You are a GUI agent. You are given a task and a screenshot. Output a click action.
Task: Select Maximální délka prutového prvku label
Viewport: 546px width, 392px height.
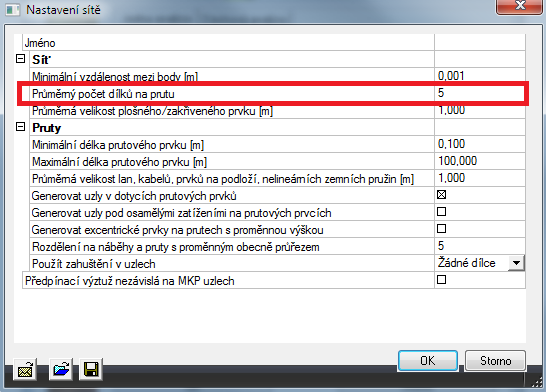coord(119,162)
